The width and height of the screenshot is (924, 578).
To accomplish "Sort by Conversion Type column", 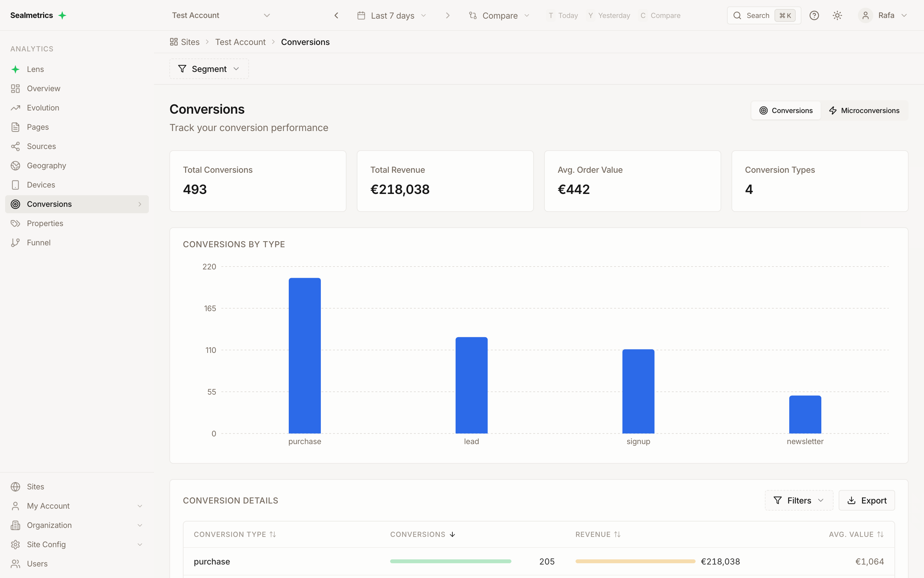I will point(235,534).
